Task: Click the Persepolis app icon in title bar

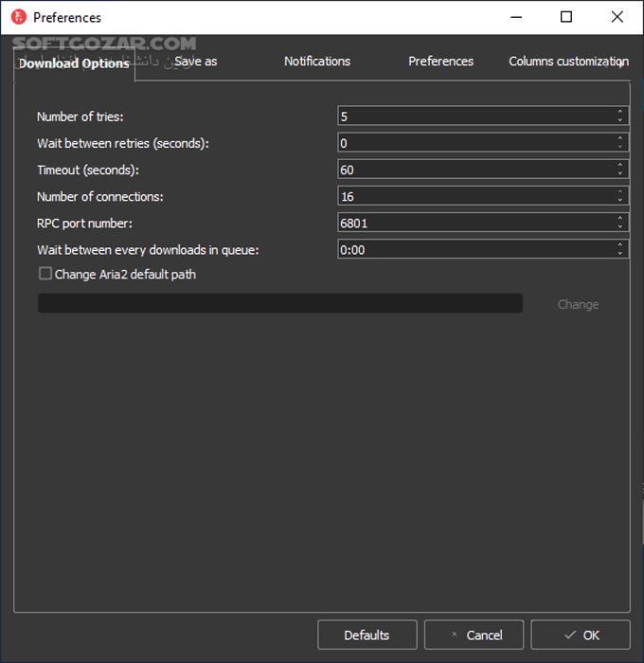Action: pos(18,17)
